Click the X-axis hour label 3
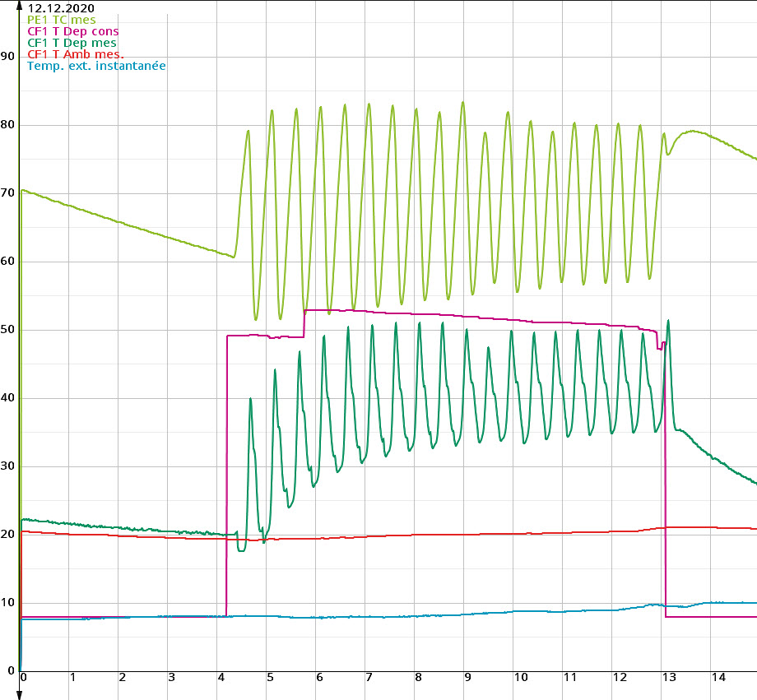This screenshot has height=700, width=757. point(171,677)
